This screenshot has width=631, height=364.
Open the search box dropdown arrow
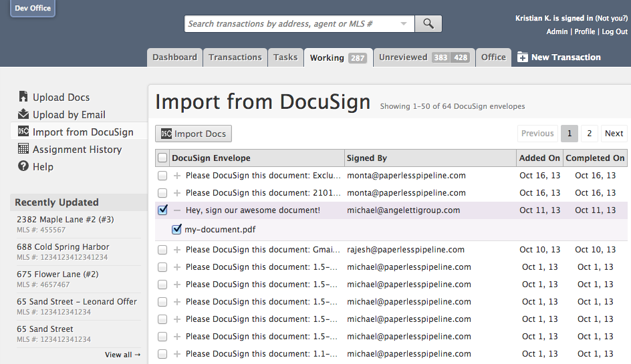pyautogui.click(x=403, y=24)
